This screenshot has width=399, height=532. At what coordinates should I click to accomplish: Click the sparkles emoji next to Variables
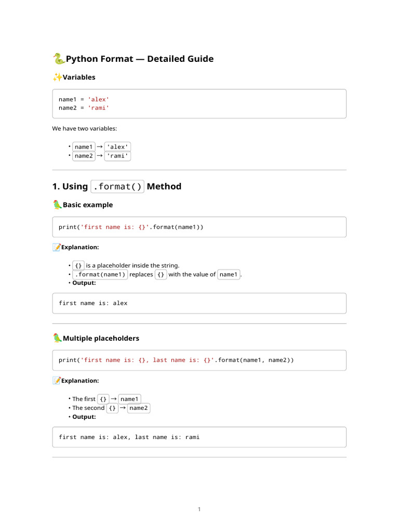57,77
